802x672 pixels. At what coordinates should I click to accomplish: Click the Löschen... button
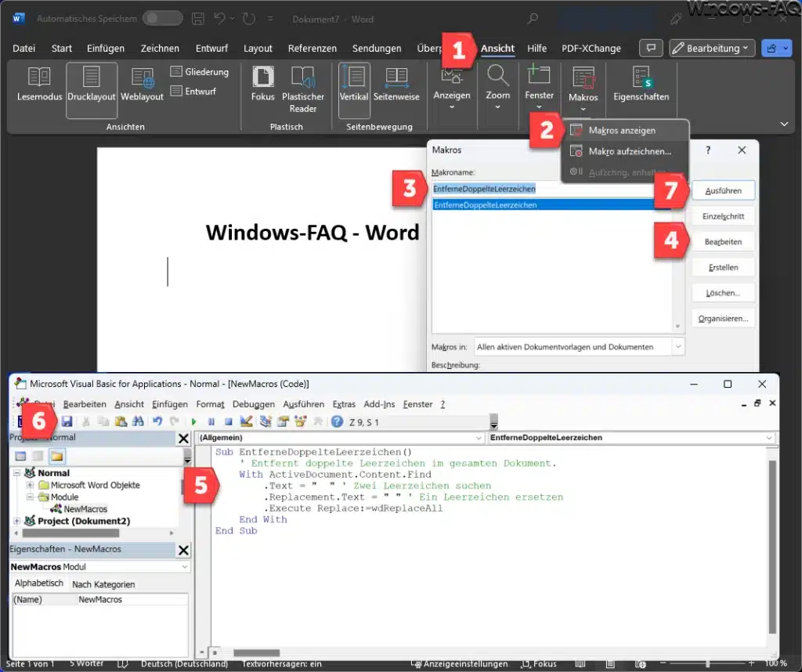click(723, 293)
